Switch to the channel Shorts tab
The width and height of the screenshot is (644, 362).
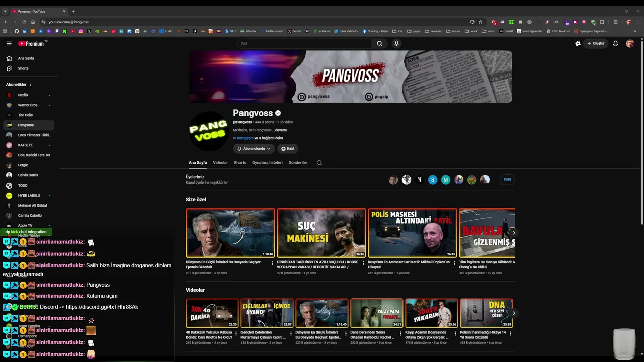[240, 163]
